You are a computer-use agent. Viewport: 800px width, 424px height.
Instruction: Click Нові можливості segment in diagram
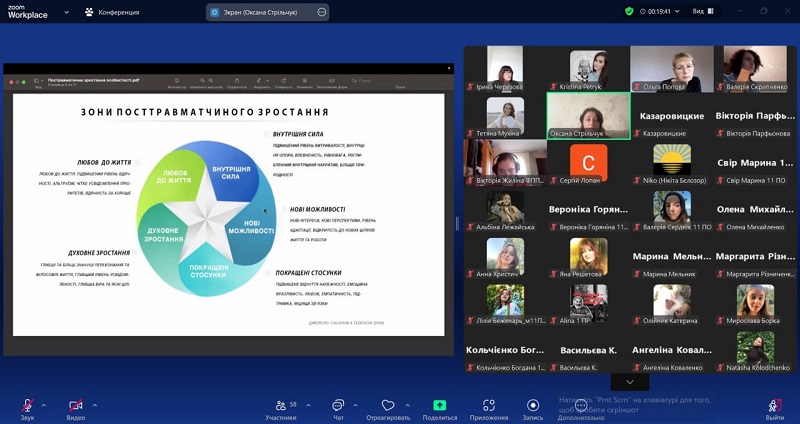click(251, 227)
